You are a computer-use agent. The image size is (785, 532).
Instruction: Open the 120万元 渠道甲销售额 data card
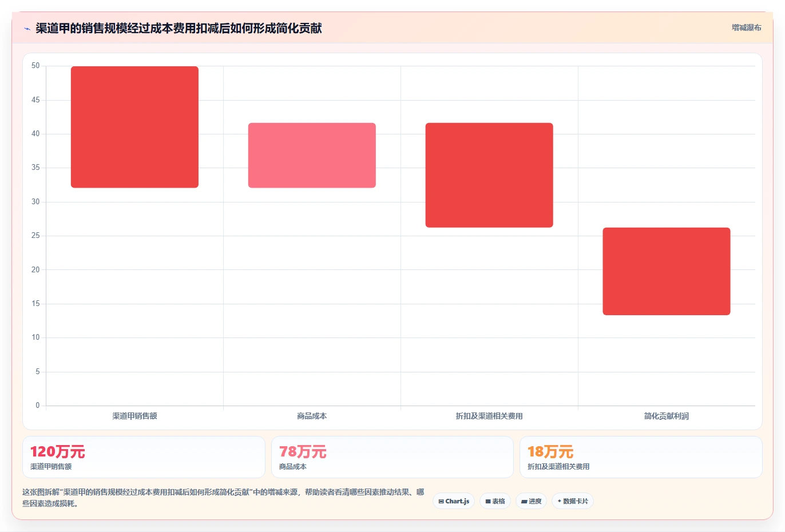tap(144, 457)
